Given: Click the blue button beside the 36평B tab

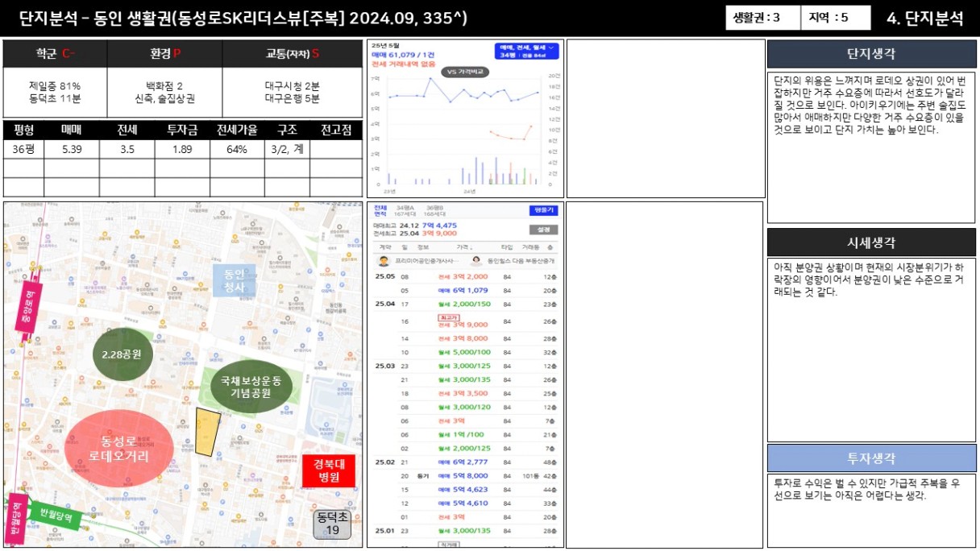Looking at the screenshot, I should 543,210.
